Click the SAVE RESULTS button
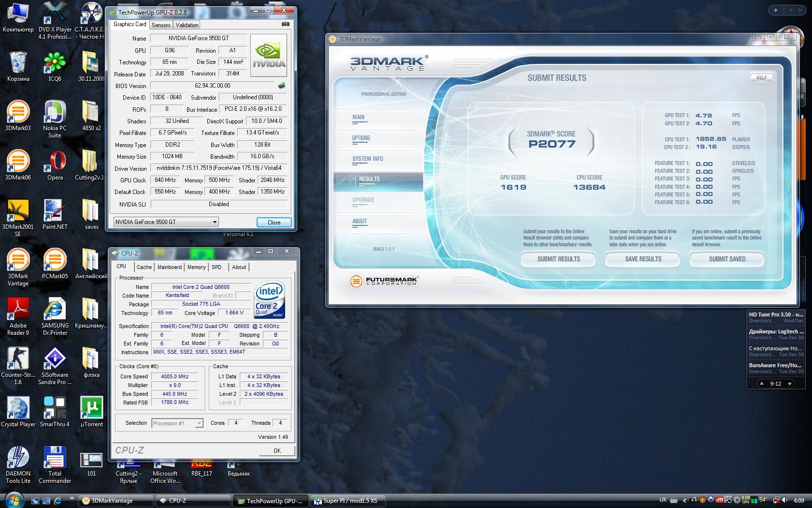Image resolution: width=812 pixels, height=508 pixels. point(643,259)
